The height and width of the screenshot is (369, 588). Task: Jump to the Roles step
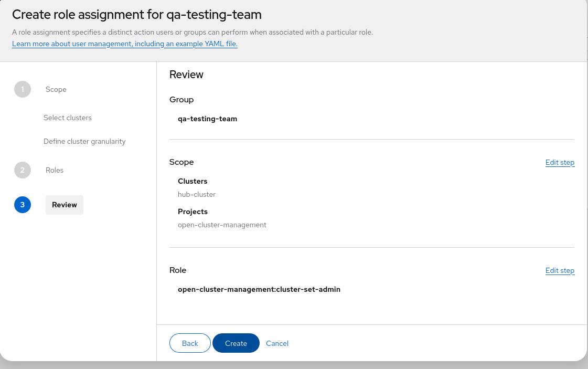point(55,170)
